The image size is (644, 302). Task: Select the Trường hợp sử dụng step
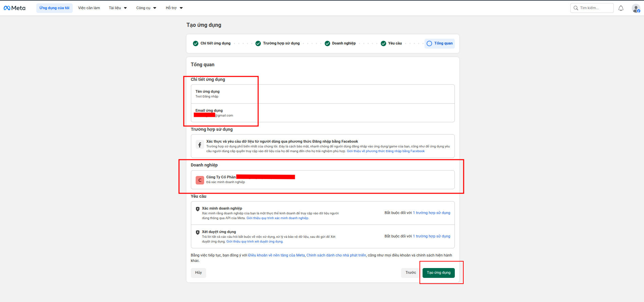pos(278,43)
